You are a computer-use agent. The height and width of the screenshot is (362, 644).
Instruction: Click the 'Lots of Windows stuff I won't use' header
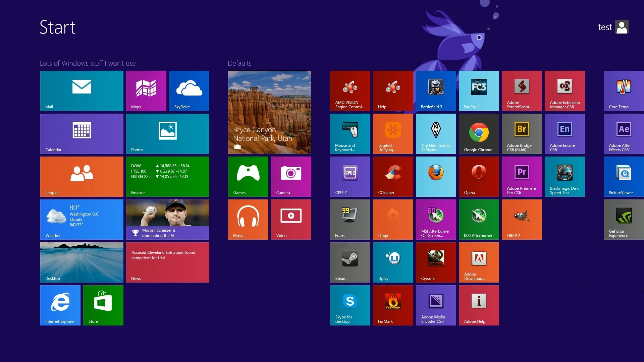click(87, 63)
